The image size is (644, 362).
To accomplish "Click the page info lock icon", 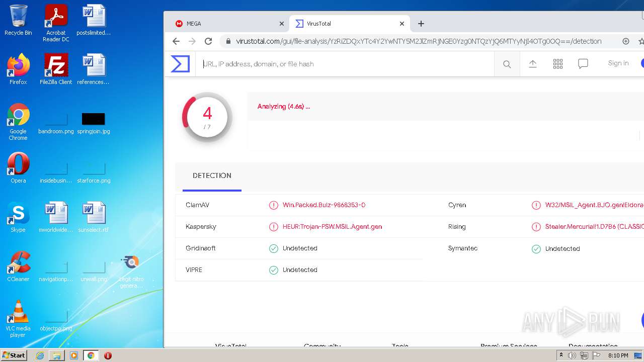I will 227,41.
